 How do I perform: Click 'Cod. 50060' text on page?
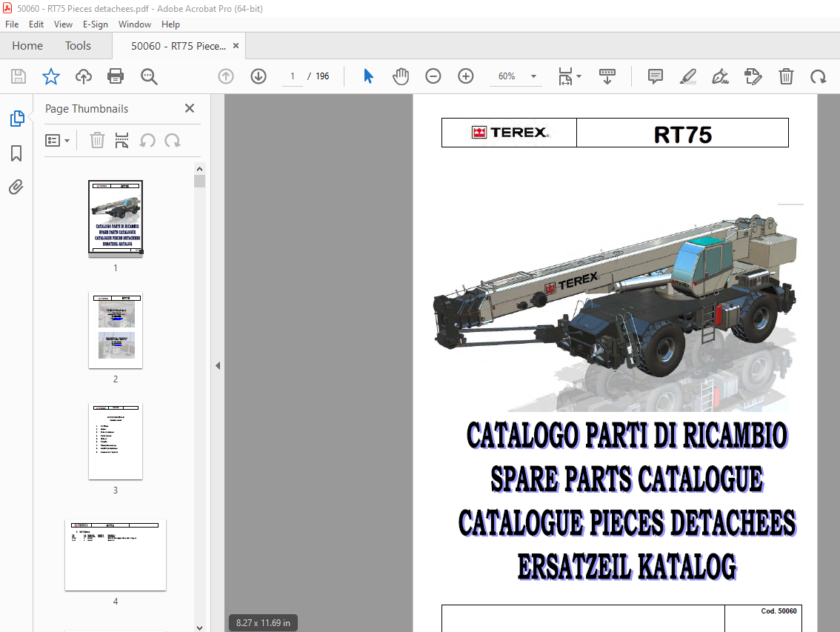[x=779, y=611]
